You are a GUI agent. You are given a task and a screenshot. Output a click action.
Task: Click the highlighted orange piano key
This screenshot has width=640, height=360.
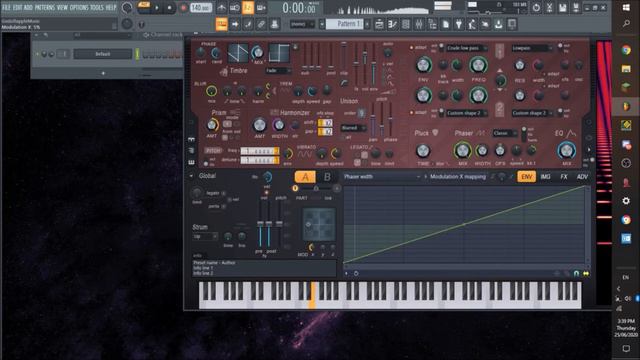(313, 295)
